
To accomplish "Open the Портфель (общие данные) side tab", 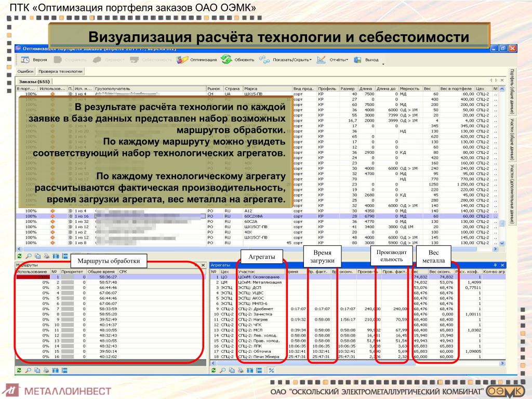I will (x=512, y=91).
